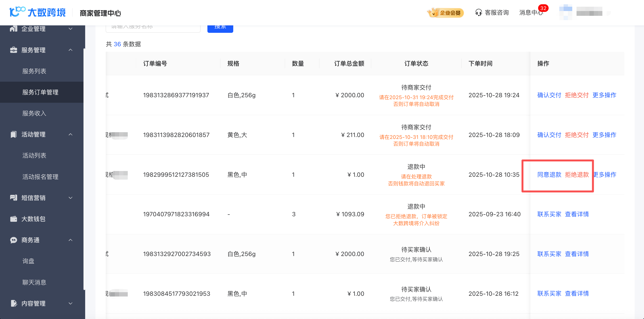Click the wallet icon beside 大数钱包
Viewport: 644px width, 319px height.
point(13,219)
